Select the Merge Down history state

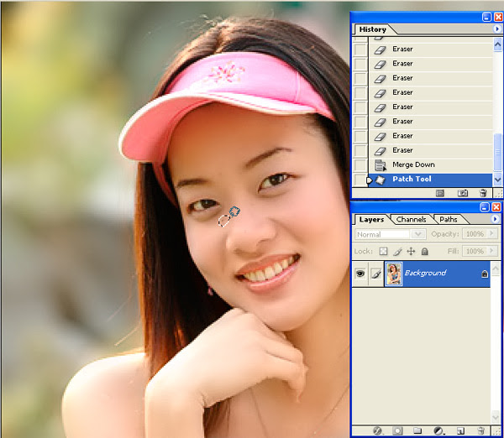(x=431, y=164)
